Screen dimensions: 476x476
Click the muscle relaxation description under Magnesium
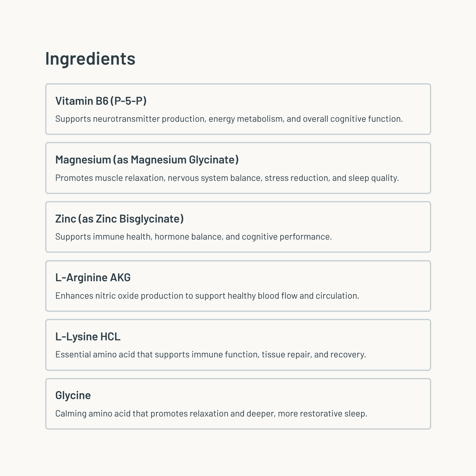227,178
